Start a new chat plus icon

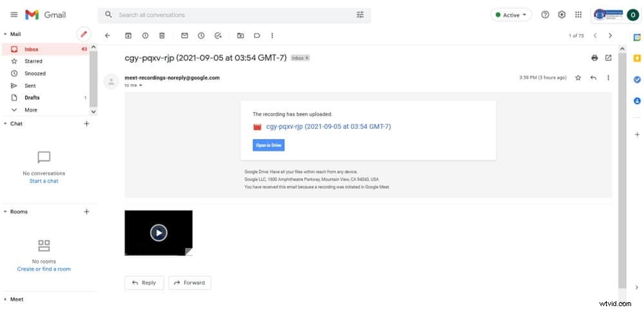pyautogui.click(x=86, y=124)
